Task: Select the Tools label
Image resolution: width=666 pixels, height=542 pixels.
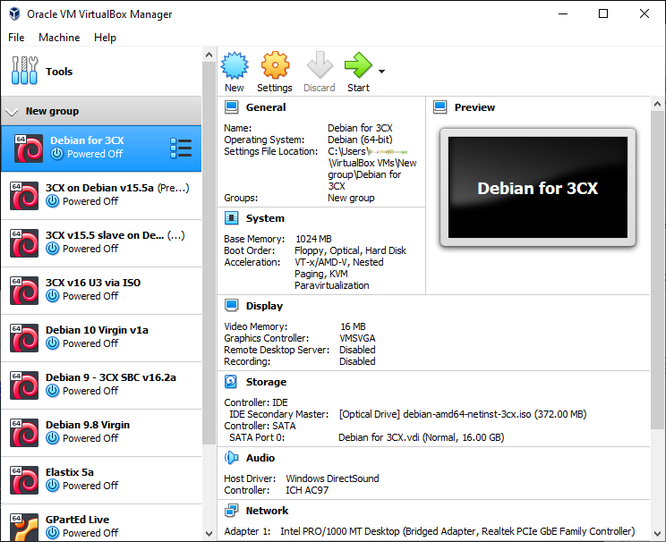Action: [59, 71]
